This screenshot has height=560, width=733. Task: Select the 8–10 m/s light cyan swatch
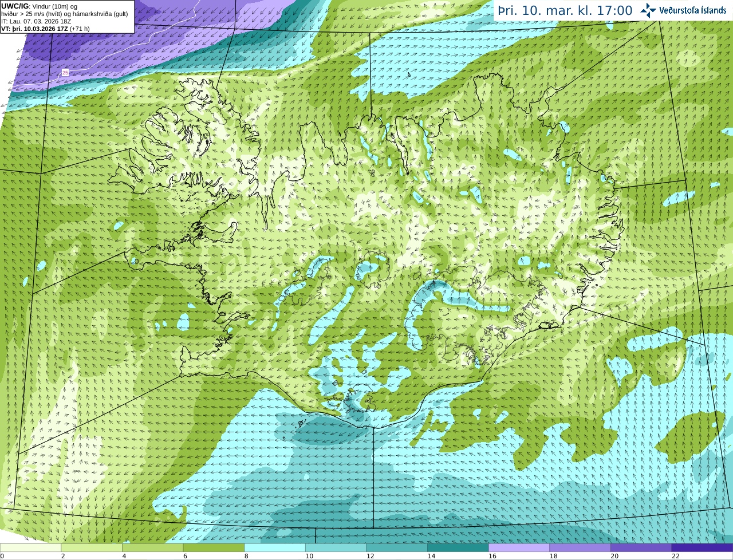pos(275,547)
